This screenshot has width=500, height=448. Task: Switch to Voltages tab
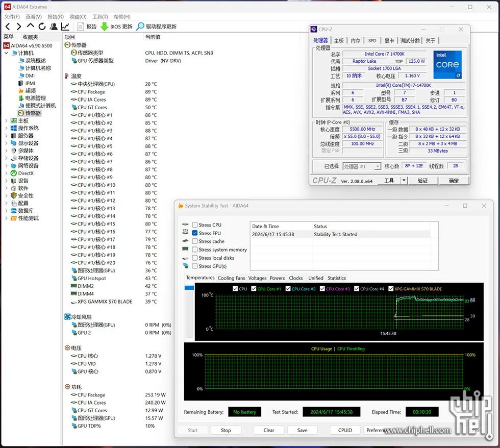tap(257, 278)
